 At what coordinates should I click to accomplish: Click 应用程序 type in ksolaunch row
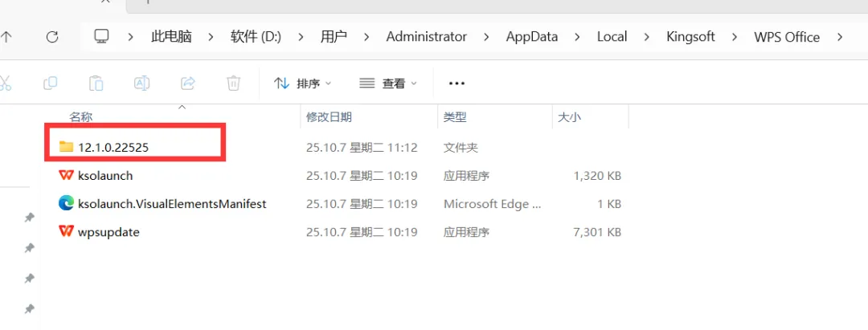tap(467, 176)
